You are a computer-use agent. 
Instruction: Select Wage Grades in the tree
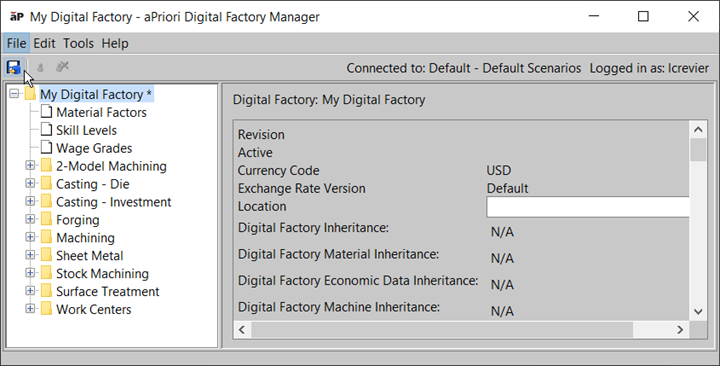pos(94,148)
